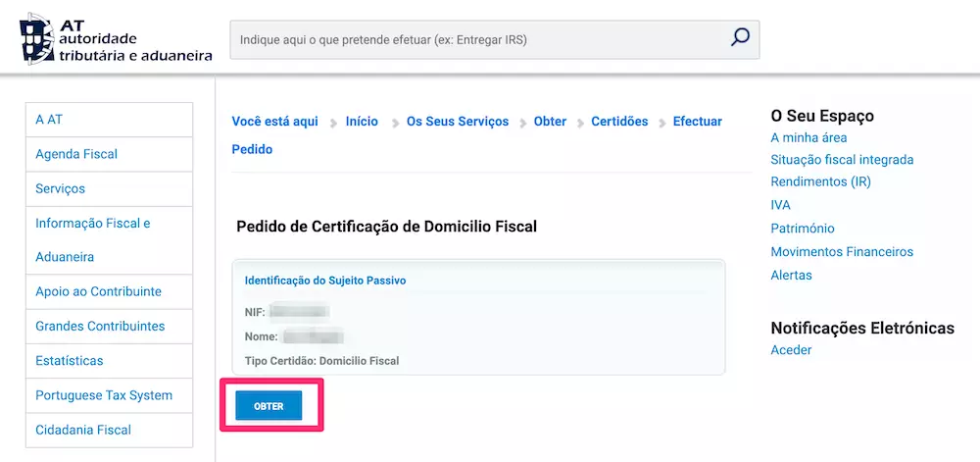
Task: Select 'Grandes Contribuintes' menu item
Action: [110, 327]
